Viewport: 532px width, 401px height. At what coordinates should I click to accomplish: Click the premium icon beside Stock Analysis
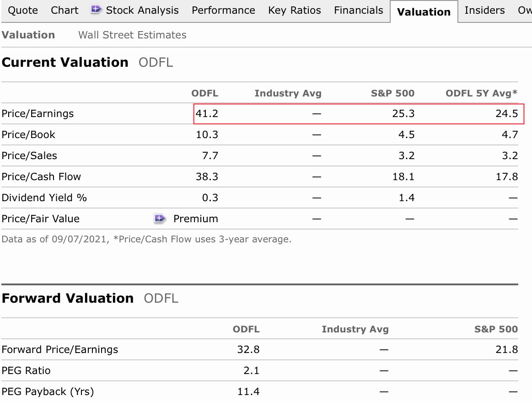tap(96, 10)
